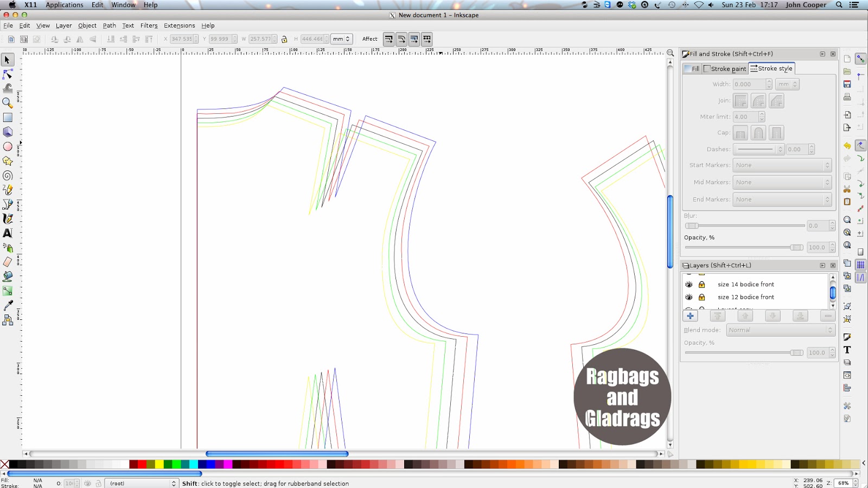Select the Dropper color picker tool

(x=8, y=306)
